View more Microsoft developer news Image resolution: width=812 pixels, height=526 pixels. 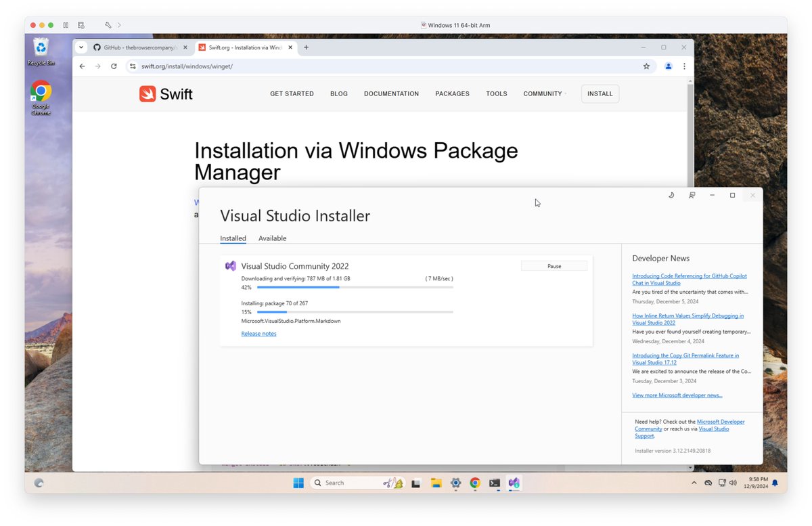(x=677, y=395)
